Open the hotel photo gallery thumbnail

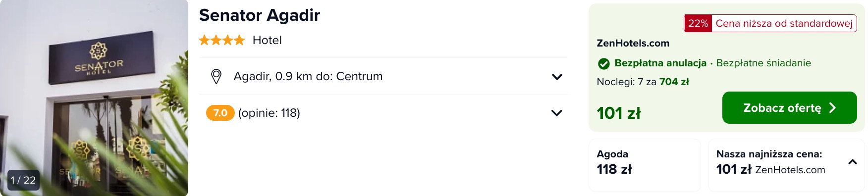point(94,98)
